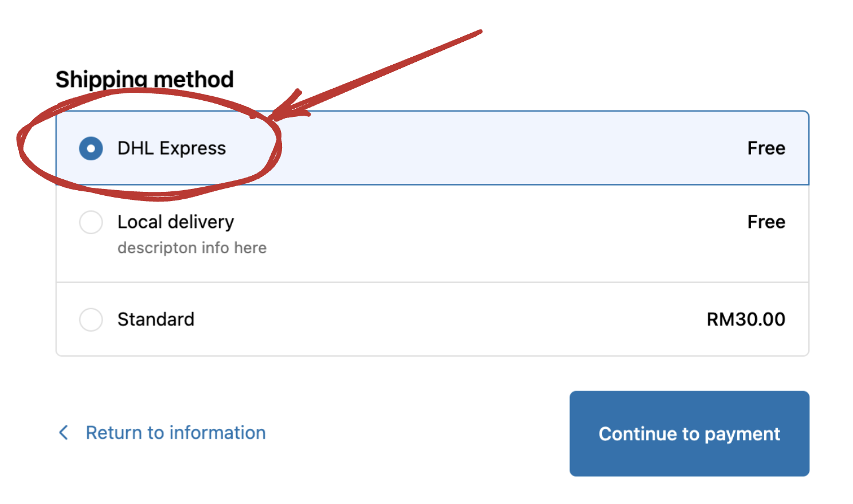853x504 pixels.
Task: Deselect Local delivery by choosing DHL Express
Action: point(91,148)
